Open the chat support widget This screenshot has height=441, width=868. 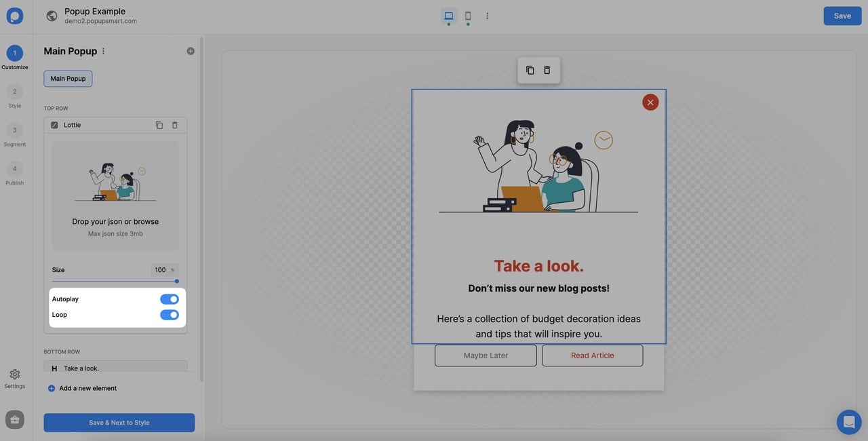pos(849,422)
